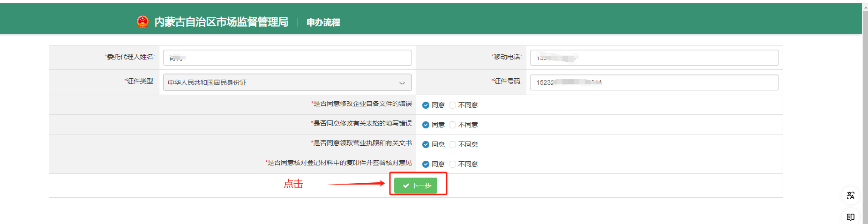Select 同意 for 领取营业执照和有关文书
The image size is (868, 224).
426,144
